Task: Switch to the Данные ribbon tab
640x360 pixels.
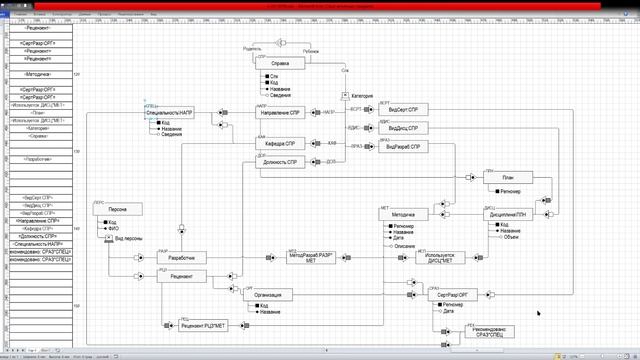Action: point(85,14)
